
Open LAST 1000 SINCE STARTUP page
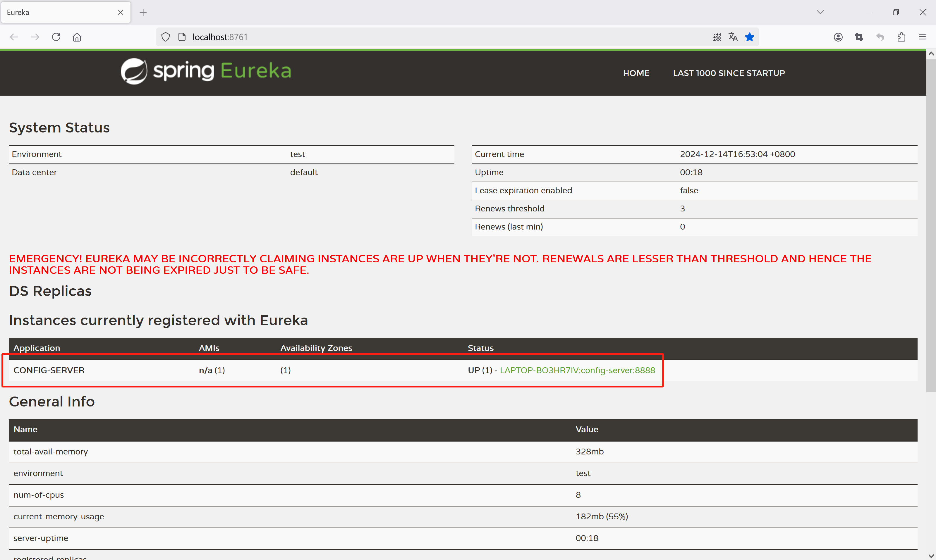coord(729,73)
